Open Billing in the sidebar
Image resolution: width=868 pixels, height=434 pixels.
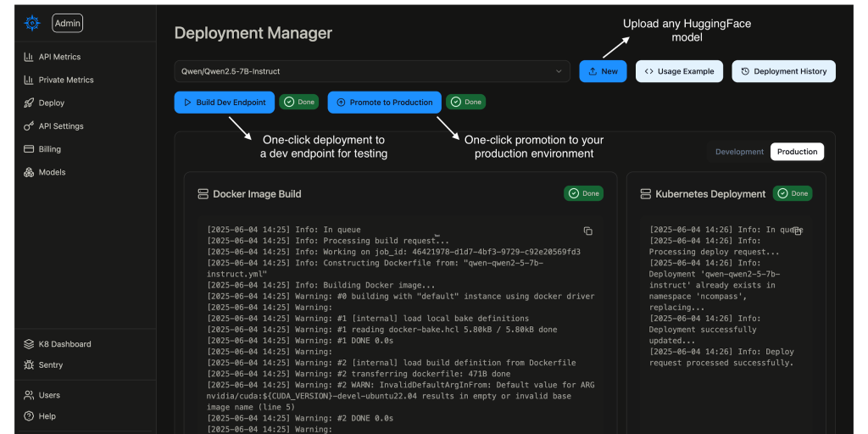(x=49, y=149)
